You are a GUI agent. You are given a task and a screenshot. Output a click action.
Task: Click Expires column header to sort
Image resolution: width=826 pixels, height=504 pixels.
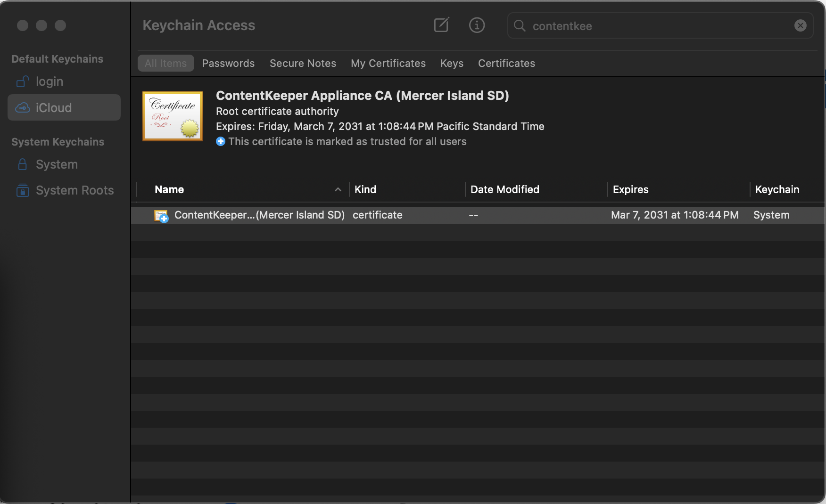(x=630, y=189)
